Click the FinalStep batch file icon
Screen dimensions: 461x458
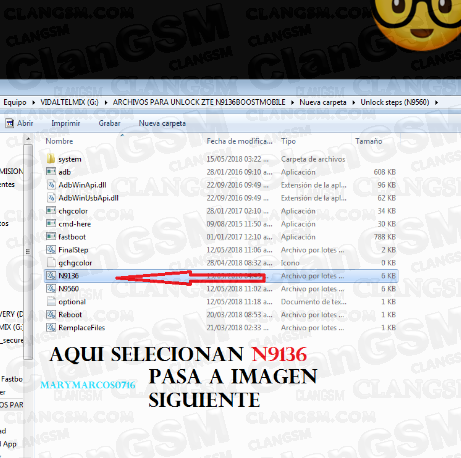point(51,250)
